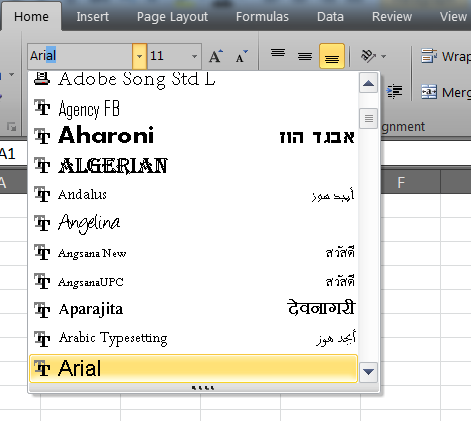Pick the Angelina font

pos(193,223)
